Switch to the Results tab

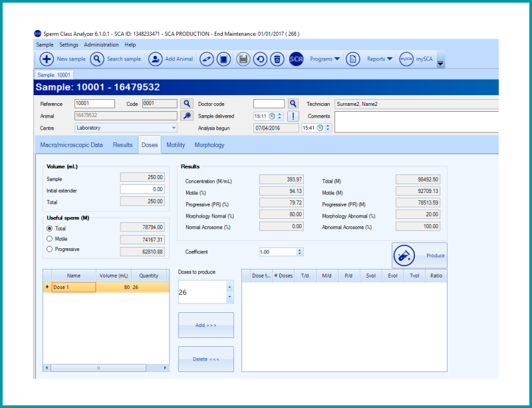point(122,144)
